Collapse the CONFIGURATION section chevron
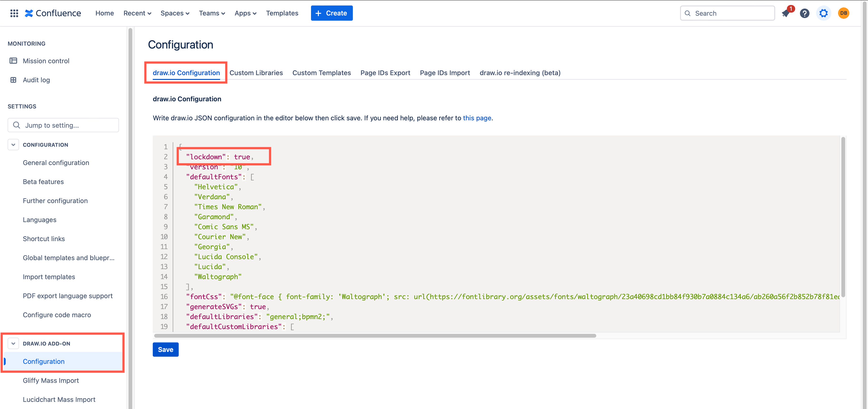Image resolution: width=868 pixels, height=409 pixels. (13, 145)
